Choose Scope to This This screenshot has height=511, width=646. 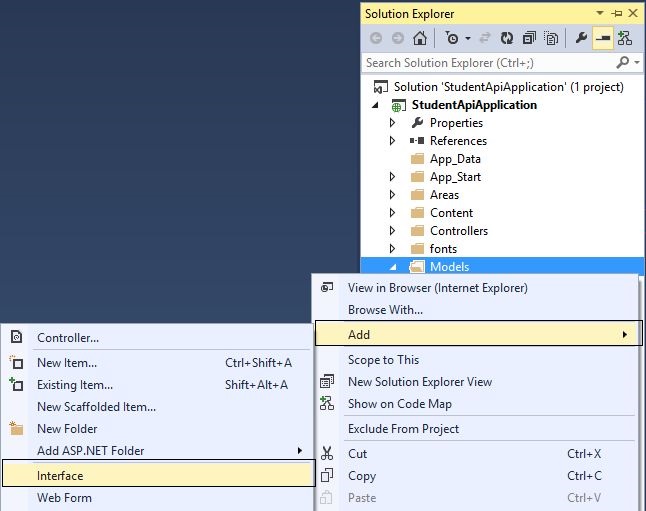point(476,360)
